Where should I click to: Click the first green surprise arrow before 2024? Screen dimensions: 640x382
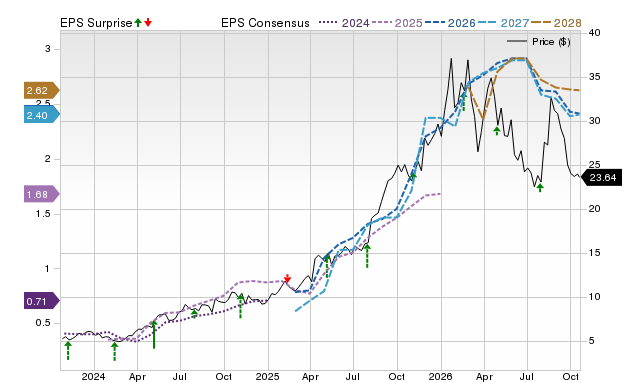pos(68,351)
